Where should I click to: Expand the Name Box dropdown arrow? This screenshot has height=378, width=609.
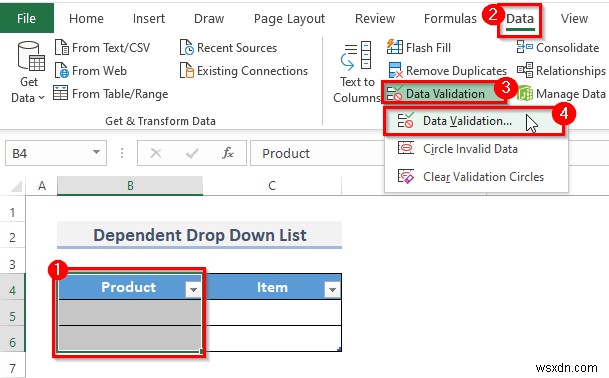[96, 152]
